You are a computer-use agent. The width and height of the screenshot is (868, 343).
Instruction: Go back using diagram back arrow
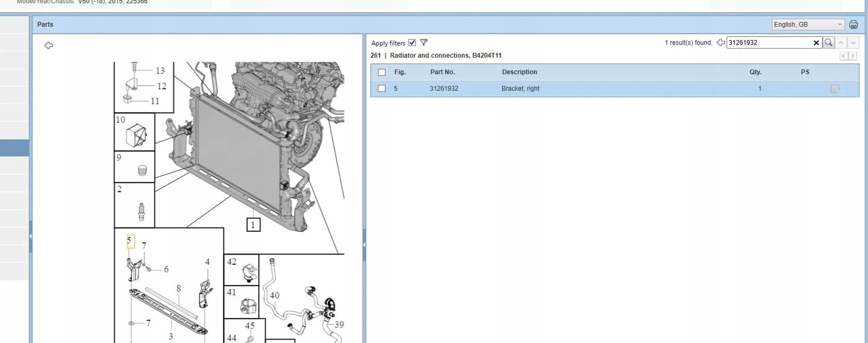[x=49, y=45]
